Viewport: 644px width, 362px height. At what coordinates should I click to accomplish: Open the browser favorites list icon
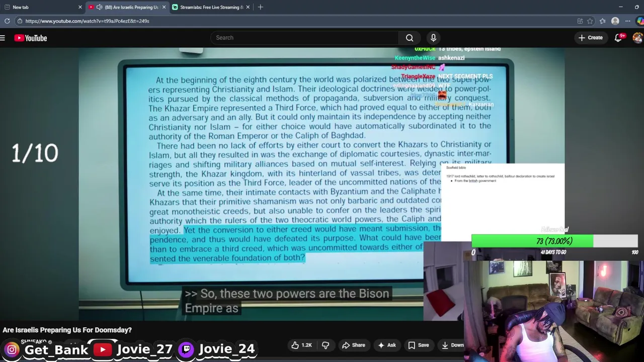click(603, 21)
